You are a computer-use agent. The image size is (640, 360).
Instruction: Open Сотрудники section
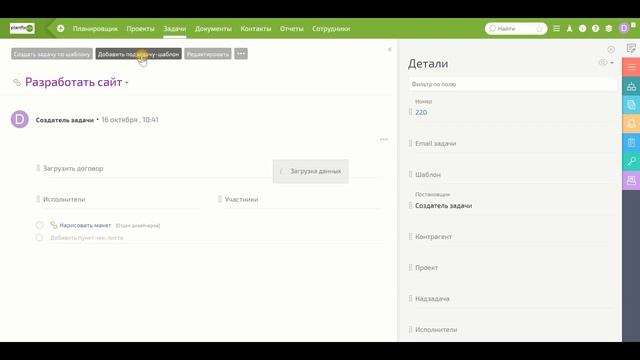pyautogui.click(x=331, y=29)
